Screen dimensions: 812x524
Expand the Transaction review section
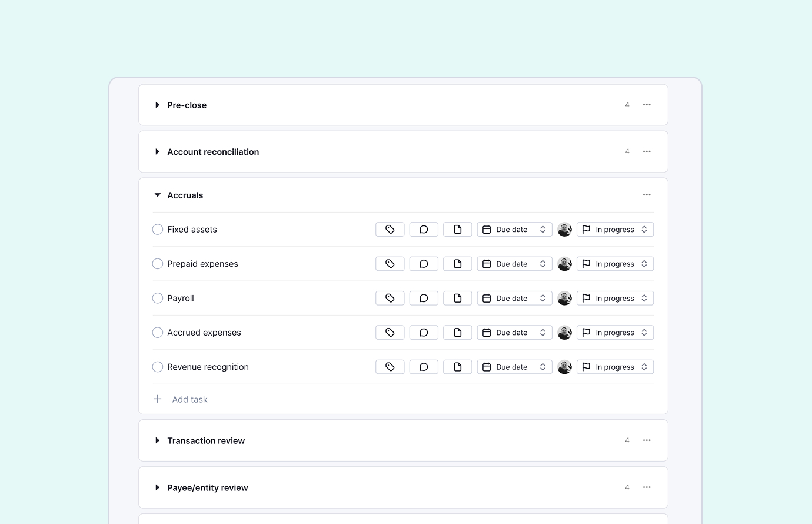[x=157, y=440]
